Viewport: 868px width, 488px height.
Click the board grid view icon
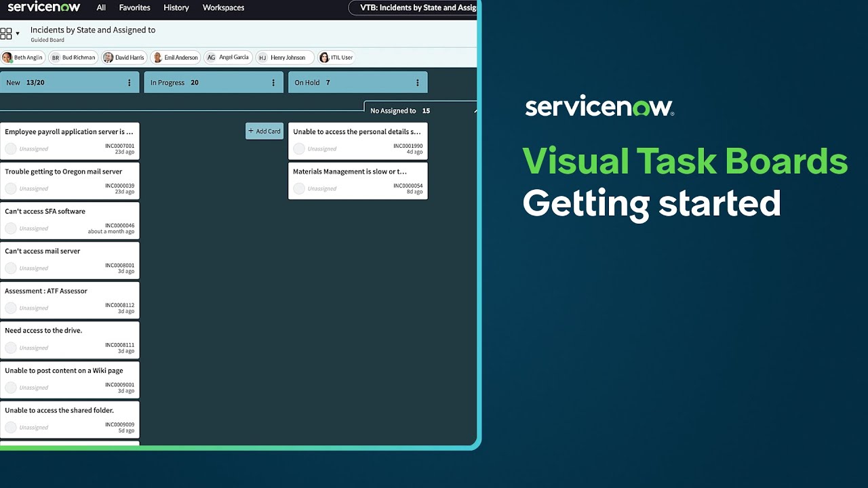click(x=6, y=33)
